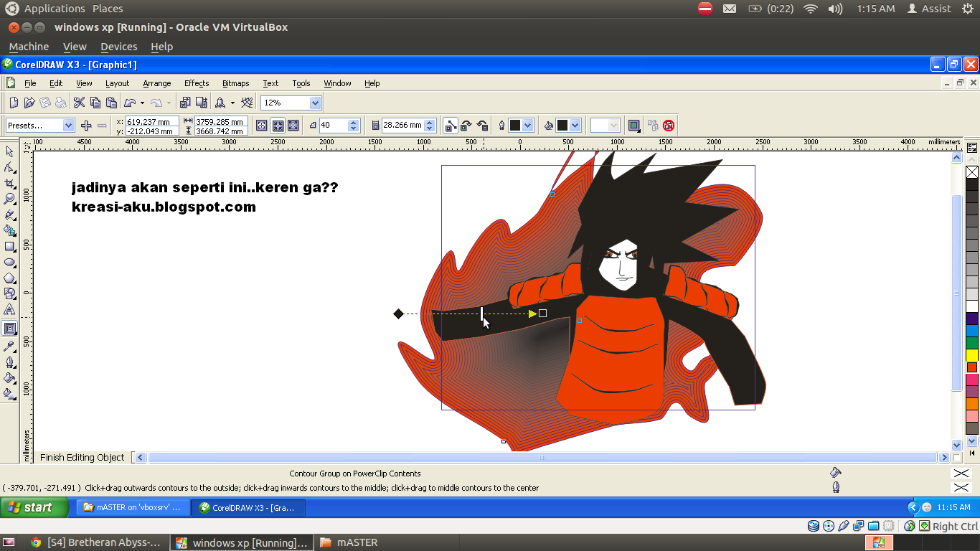Click the Open file icon
This screenshot has height=551, width=980.
[29, 103]
